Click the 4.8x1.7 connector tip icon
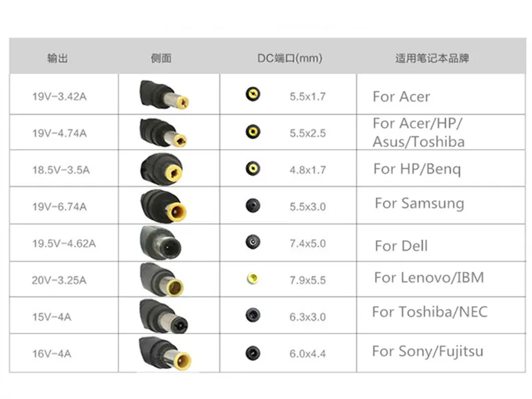Viewport: 532px width, 399px height. [253, 168]
